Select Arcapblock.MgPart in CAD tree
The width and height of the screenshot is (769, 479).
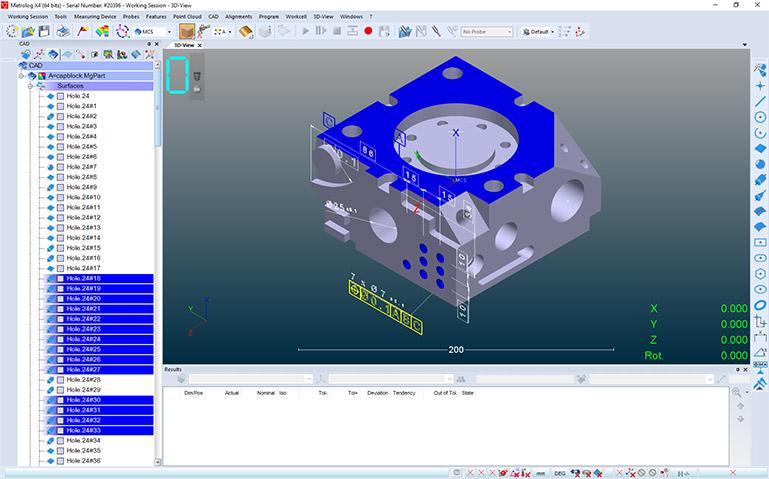[x=77, y=76]
